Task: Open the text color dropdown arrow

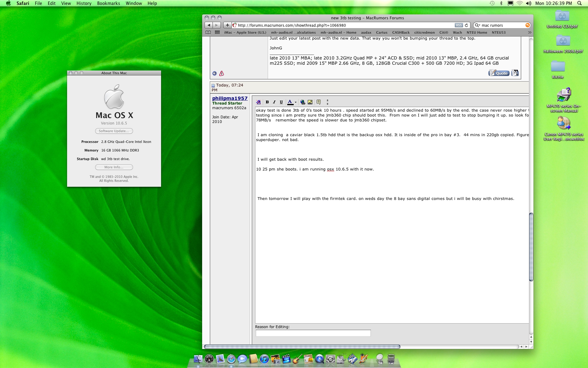Action: pos(296,102)
